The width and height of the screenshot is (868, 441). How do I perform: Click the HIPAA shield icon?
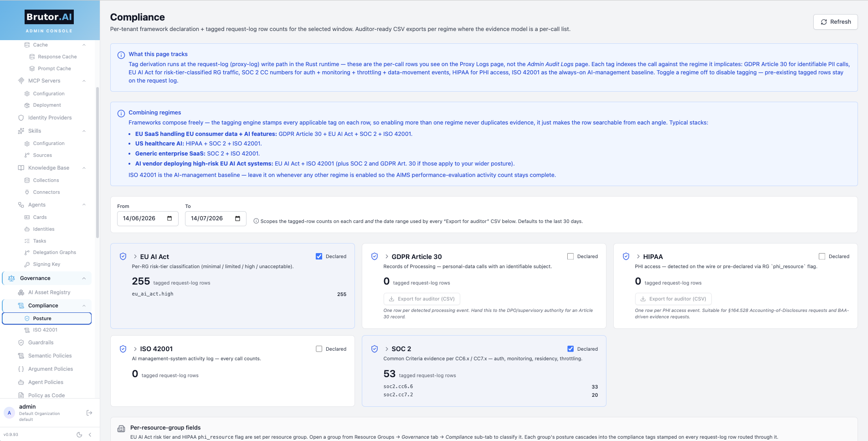click(626, 257)
